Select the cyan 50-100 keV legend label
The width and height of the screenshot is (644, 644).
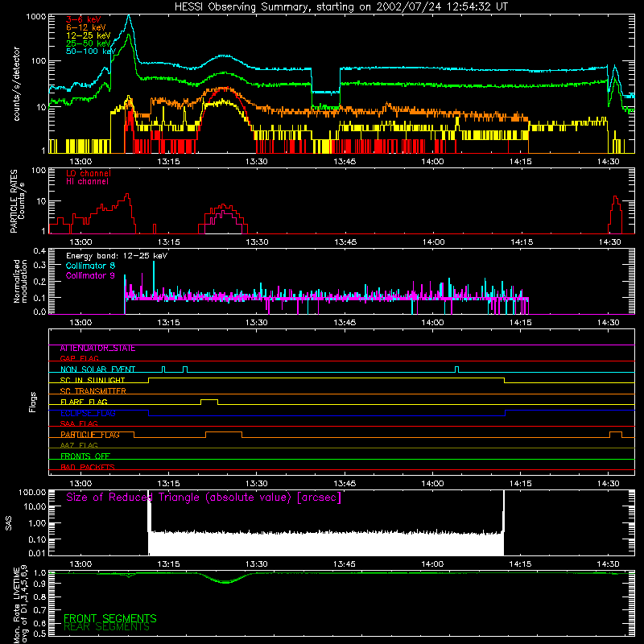tap(90, 52)
